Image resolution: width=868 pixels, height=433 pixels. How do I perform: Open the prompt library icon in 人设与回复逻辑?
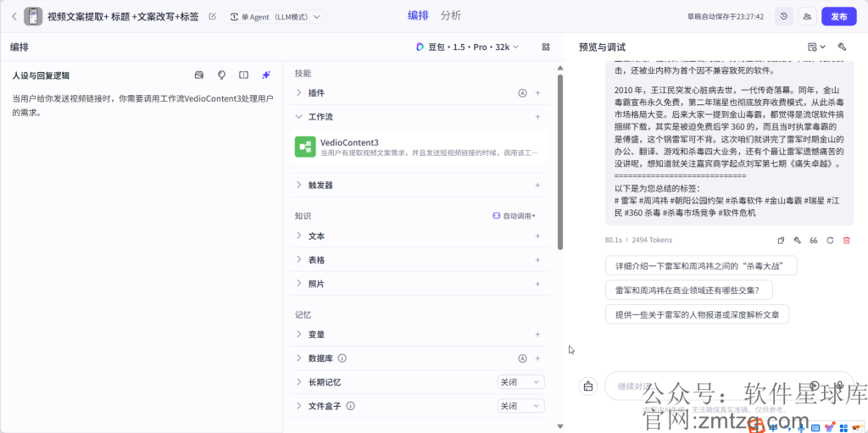(x=199, y=75)
